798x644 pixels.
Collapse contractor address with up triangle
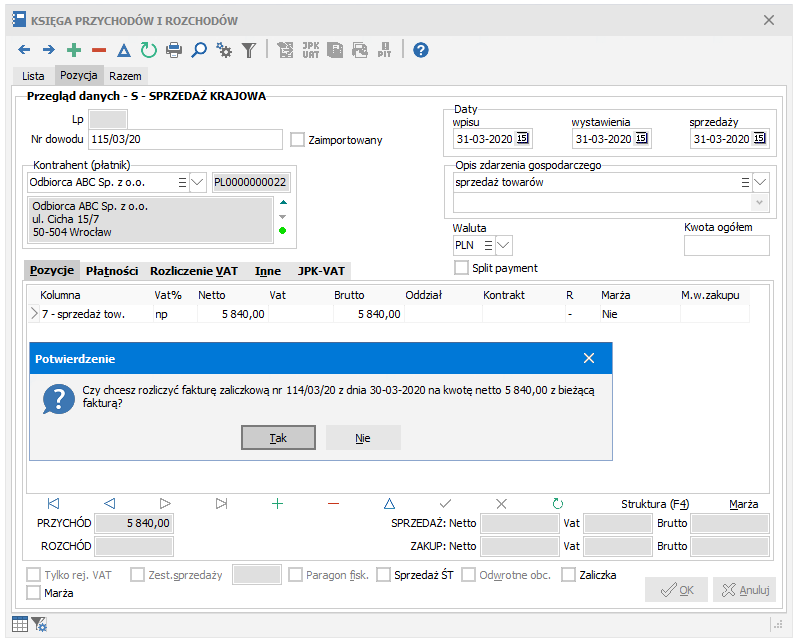283,203
